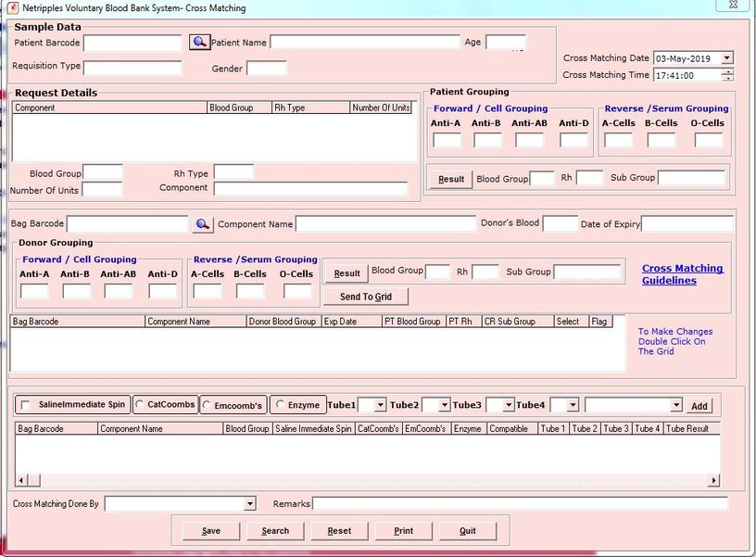Image resolution: width=756 pixels, height=557 pixels.
Task: Click into the Bag Barcode field
Action: tap(127, 224)
